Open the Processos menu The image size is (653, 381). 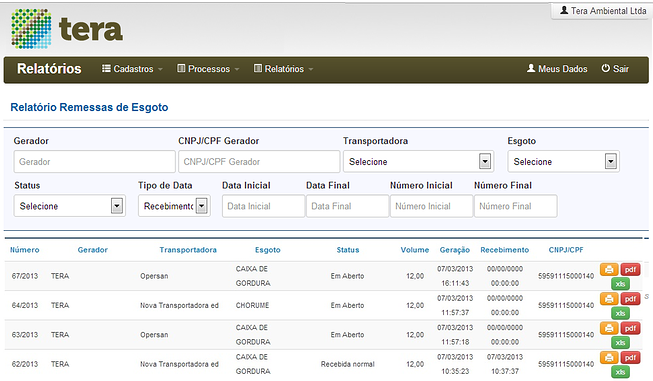(x=208, y=69)
